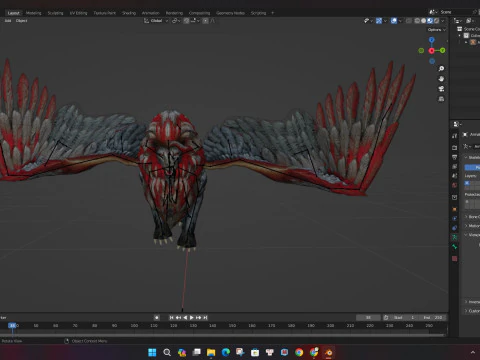Open the Geometry Nodes workspace tab
This screenshot has height=360, width=480.
click(x=230, y=13)
